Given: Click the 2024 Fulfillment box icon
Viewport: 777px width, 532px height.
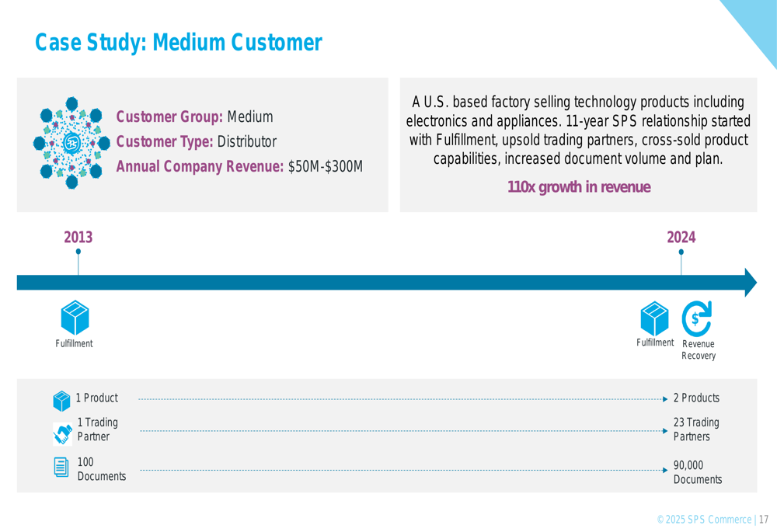Looking at the screenshot, I should (x=654, y=318).
